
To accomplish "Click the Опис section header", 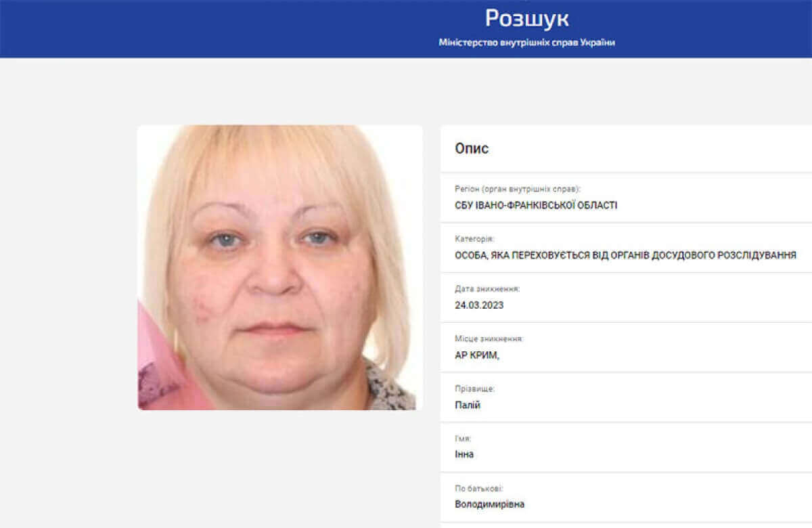I will point(472,149).
